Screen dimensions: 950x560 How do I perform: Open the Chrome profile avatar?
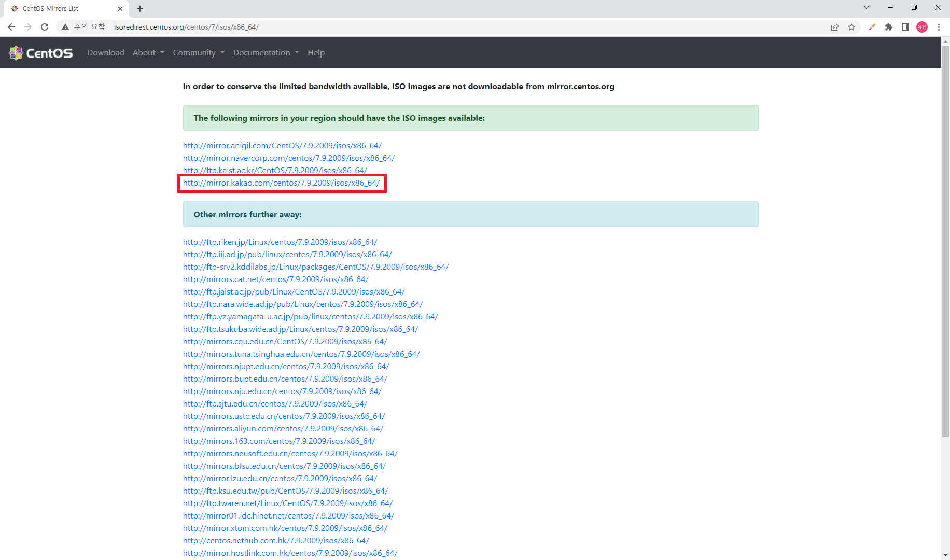click(x=922, y=27)
